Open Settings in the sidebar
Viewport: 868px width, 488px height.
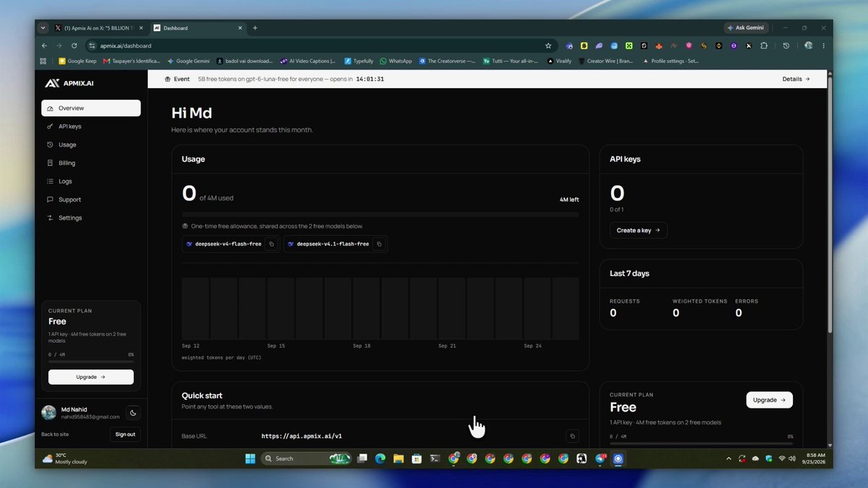(x=91, y=218)
